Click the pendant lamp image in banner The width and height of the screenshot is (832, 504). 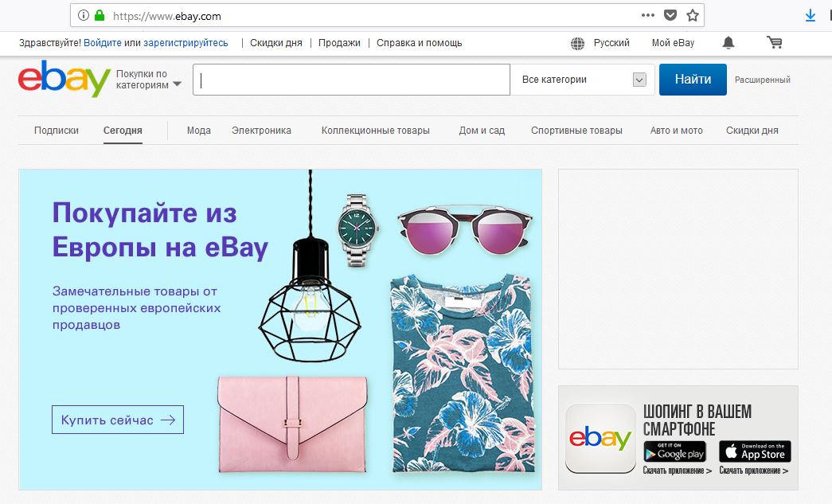(310, 265)
